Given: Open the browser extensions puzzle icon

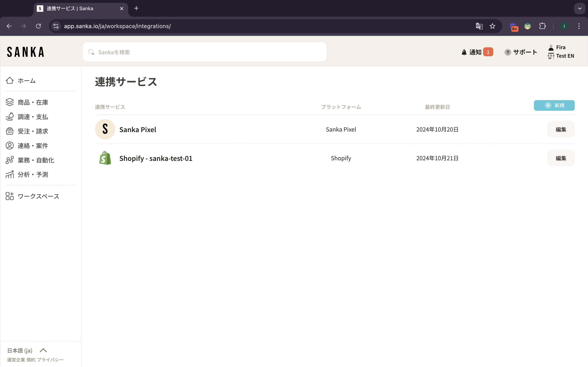Looking at the screenshot, I should [x=542, y=26].
